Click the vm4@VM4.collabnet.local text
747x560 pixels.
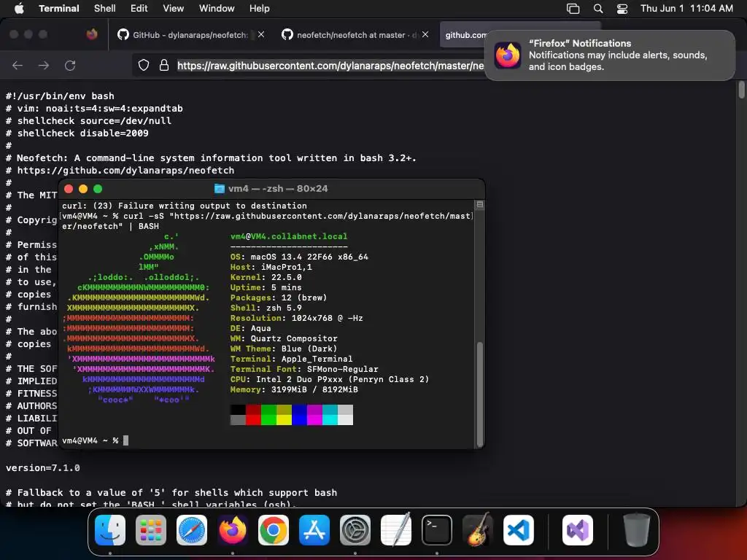tap(289, 236)
